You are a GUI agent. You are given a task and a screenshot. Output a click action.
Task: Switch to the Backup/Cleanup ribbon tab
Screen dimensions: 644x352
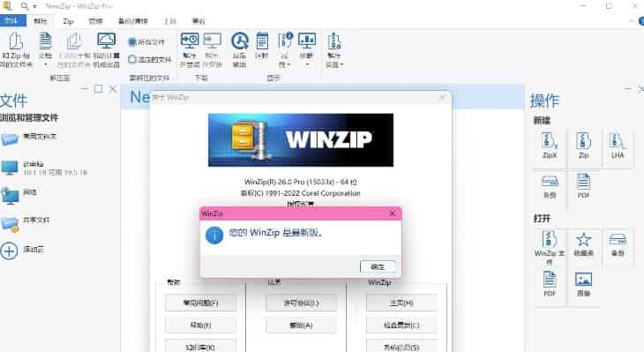132,21
